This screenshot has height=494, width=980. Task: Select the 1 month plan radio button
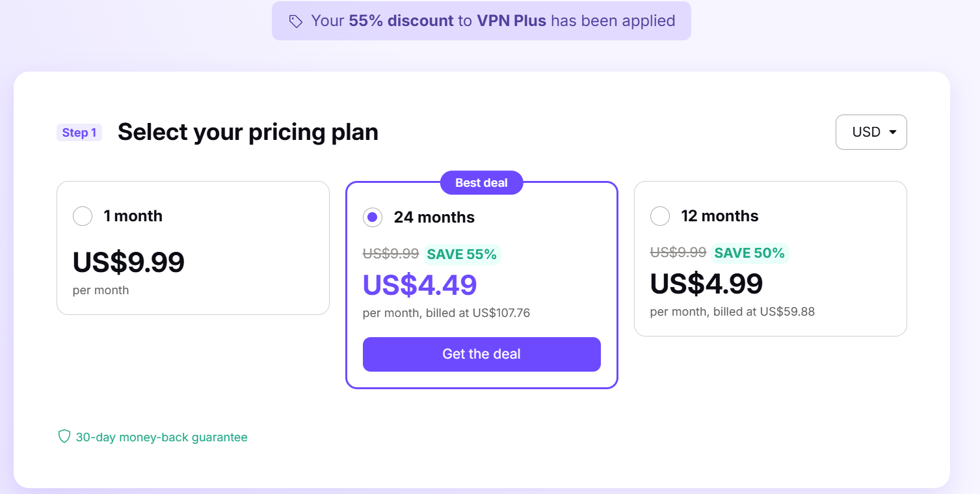pyautogui.click(x=83, y=215)
